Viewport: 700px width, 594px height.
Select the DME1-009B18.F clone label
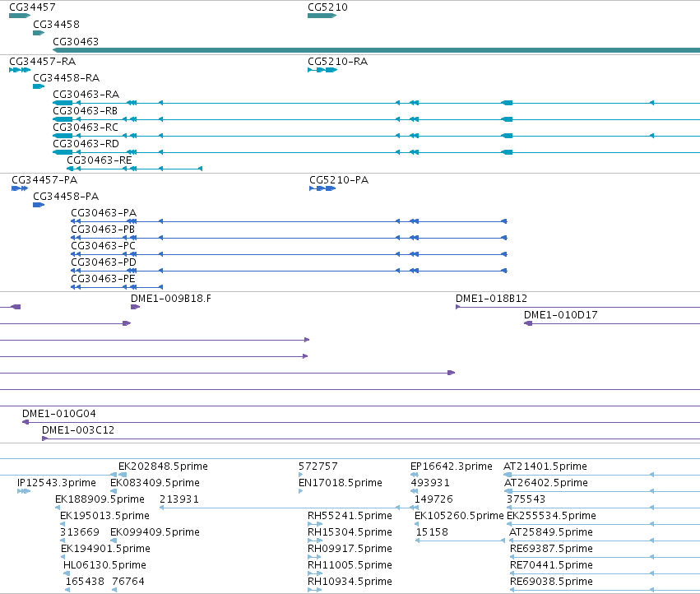[x=171, y=299]
